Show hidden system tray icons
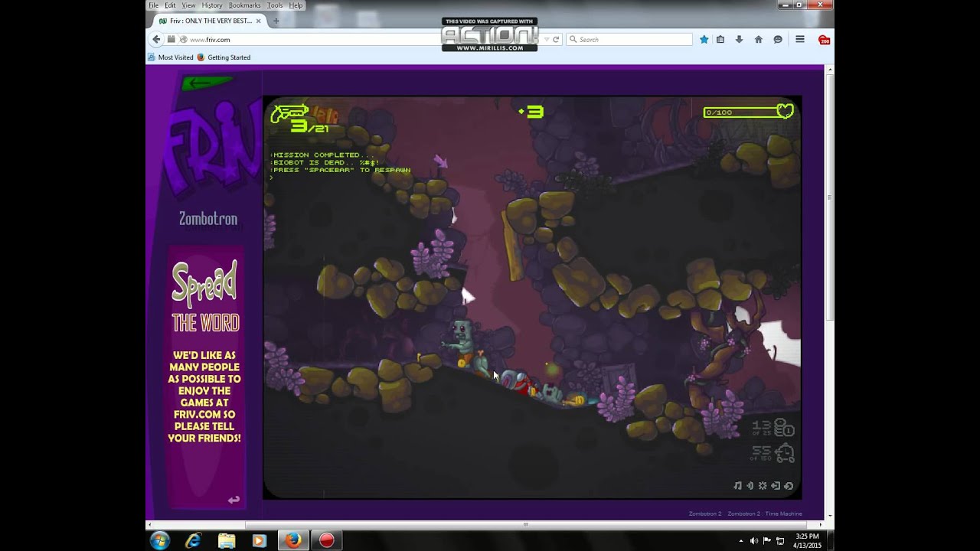Screen dimensions: 980x551 point(741,541)
